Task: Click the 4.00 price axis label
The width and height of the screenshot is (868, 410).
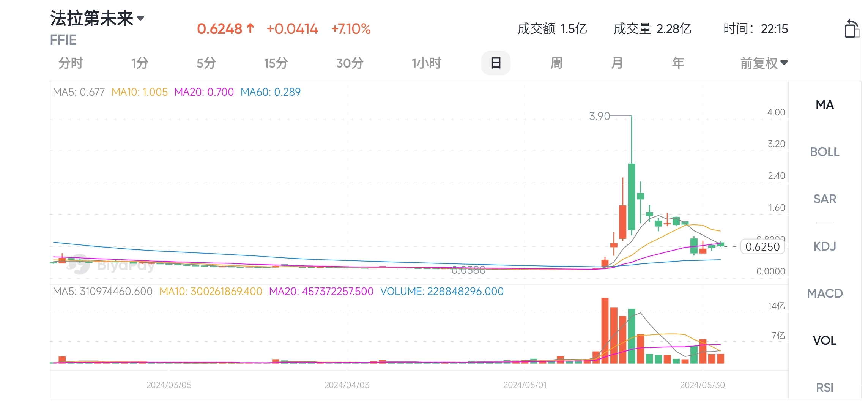Action: pos(776,112)
